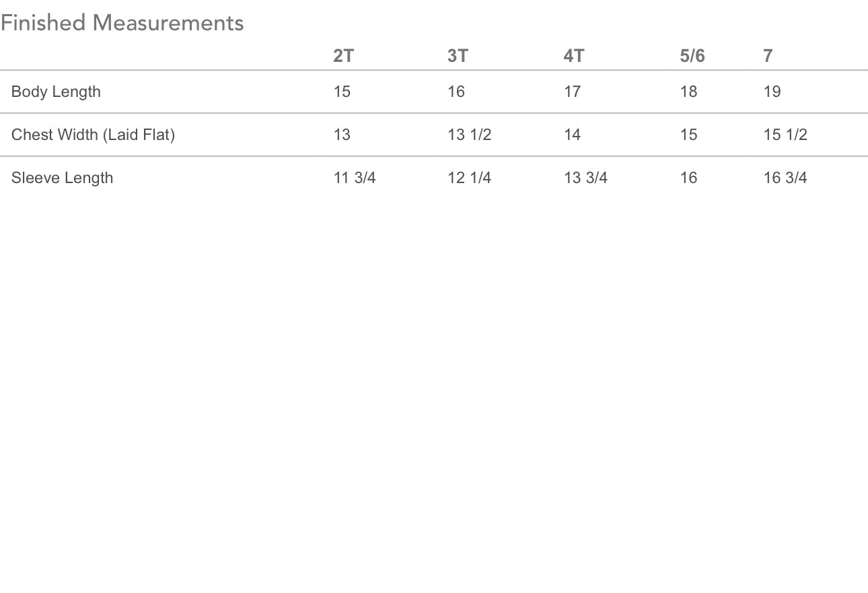This screenshot has height=593, width=868.
Task: Click Sleeve Length value 11 3/4
Action: [x=355, y=178]
